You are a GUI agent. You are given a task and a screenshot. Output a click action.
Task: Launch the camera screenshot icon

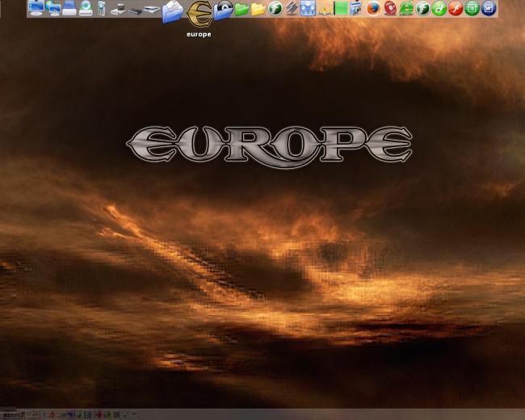point(356,8)
